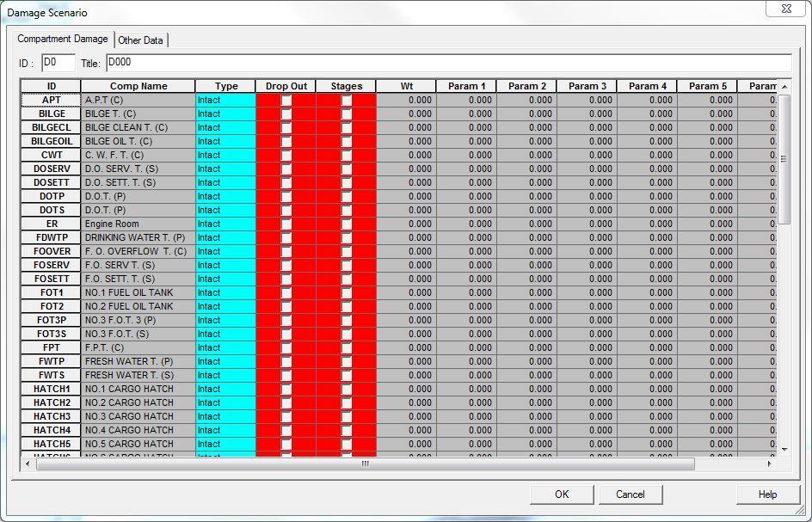
Task: Enable Stages for the FOOVER row
Action: coord(347,251)
